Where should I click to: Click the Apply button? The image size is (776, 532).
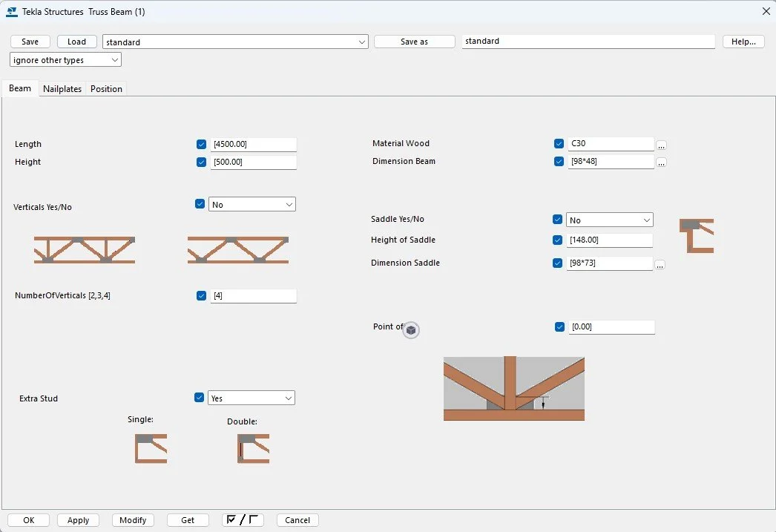click(x=78, y=520)
